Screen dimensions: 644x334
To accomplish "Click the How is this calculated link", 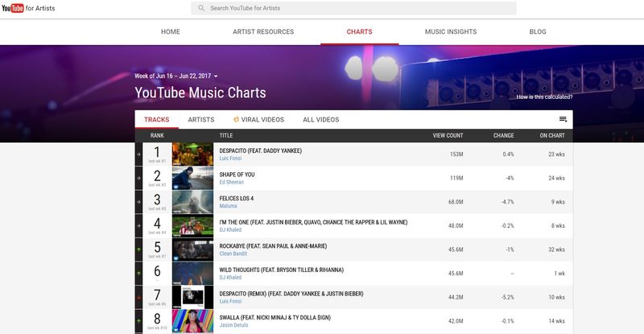I will 544,97.
